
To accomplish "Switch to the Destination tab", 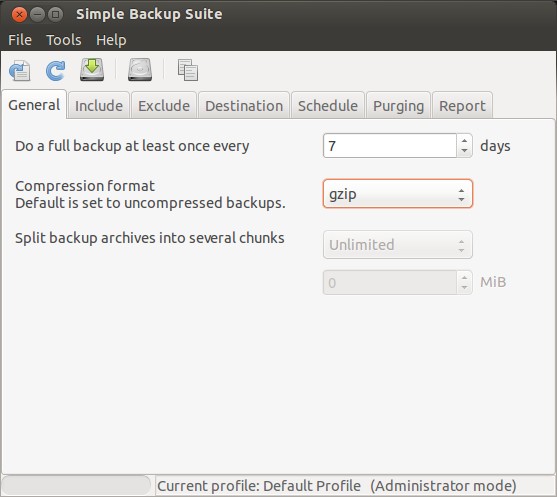I will click(x=244, y=106).
